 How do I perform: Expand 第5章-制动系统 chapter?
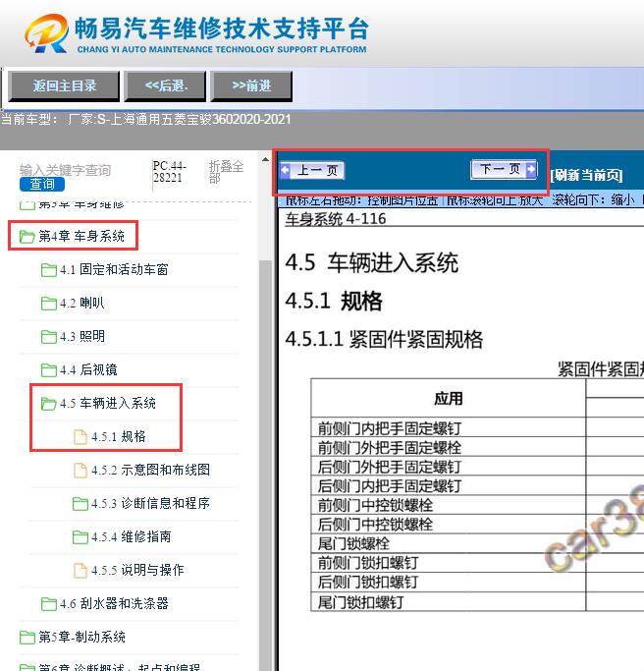[82, 637]
